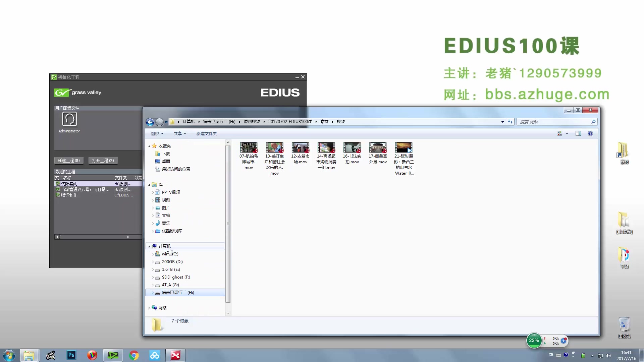The image size is (644, 362).
Task: Expand the 网络 tree node
Action: click(149, 308)
